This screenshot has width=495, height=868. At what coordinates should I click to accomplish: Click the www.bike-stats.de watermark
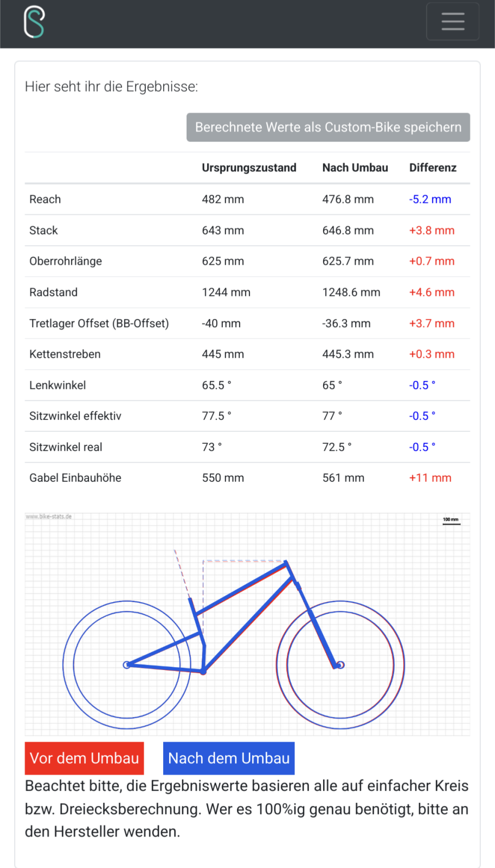tap(49, 516)
